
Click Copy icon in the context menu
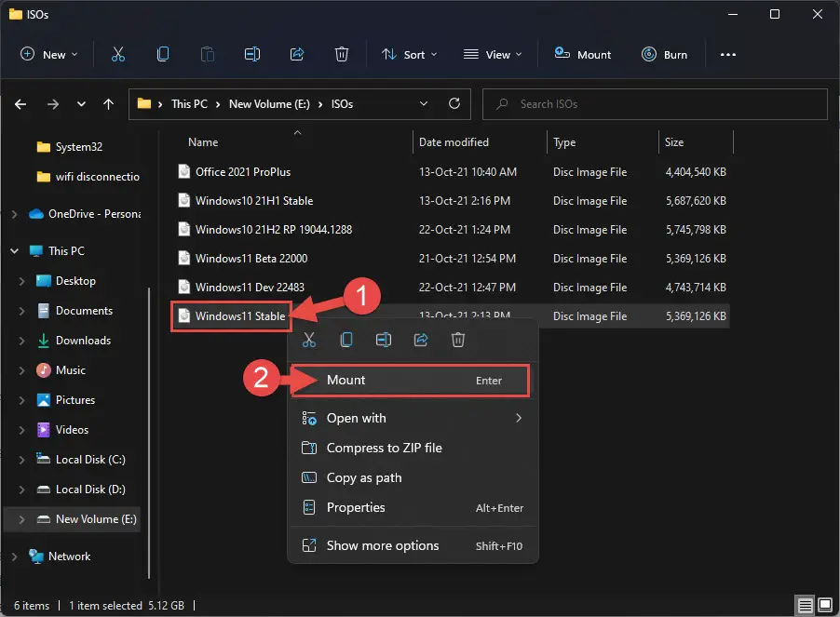click(x=346, y=340)
